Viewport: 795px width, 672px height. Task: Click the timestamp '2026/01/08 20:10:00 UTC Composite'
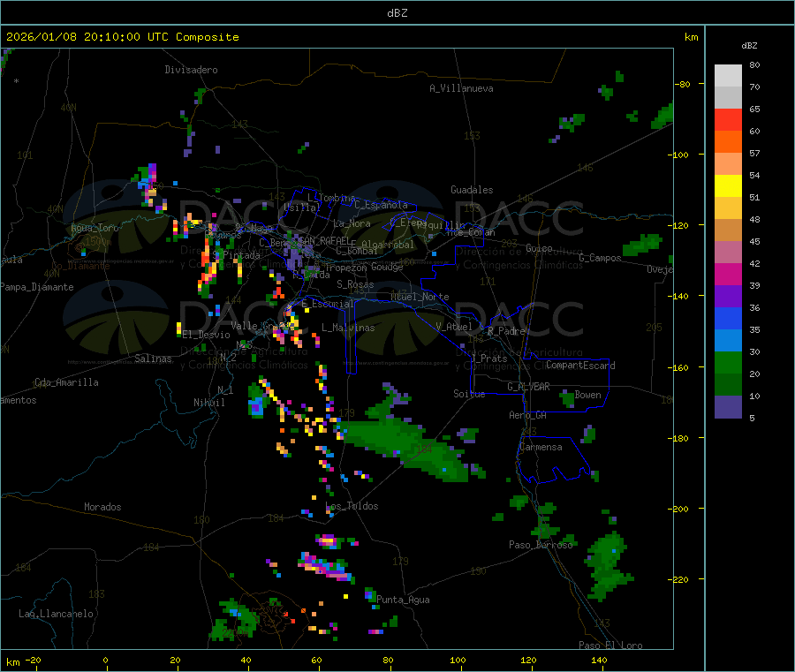[x=122, y=37]
